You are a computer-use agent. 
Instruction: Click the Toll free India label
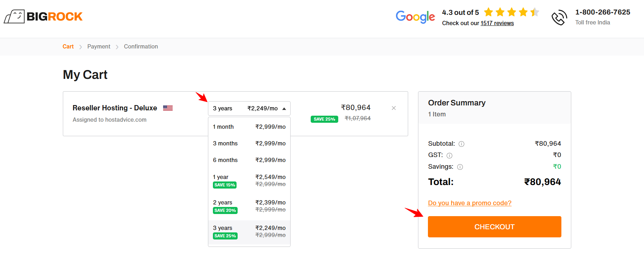pos(592,23)
